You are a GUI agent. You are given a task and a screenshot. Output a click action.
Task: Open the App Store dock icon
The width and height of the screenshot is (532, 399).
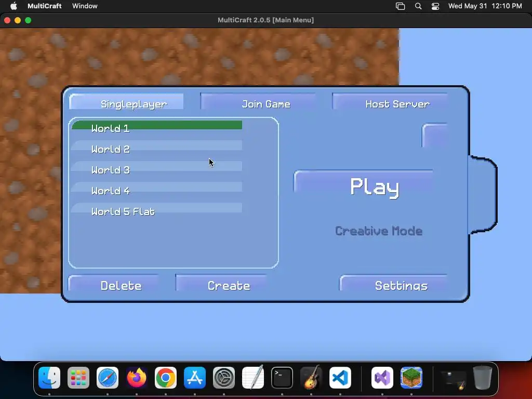195,378
